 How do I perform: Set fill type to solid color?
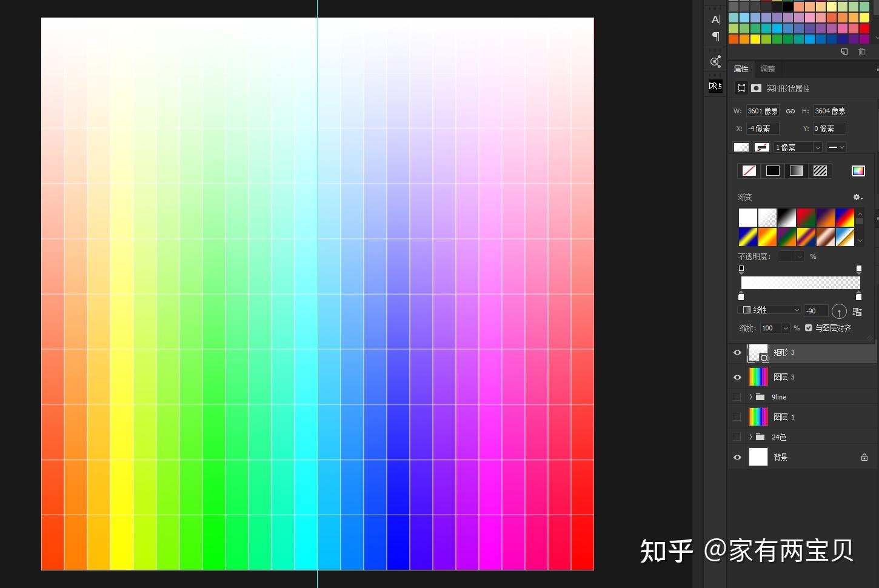click(x=773, y=171)
